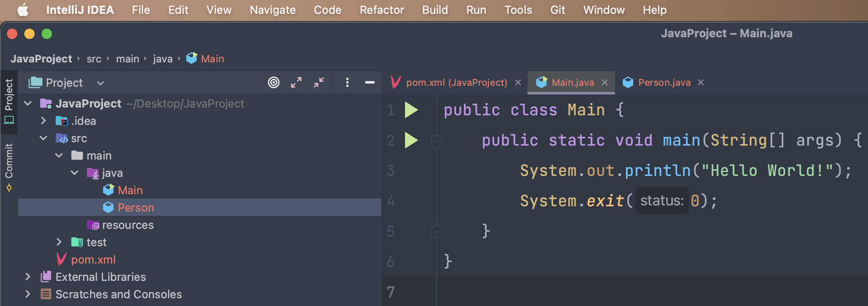Click the Scratches and Consoles icon
The width and height of the screenshot is (868, 306).
(46, 294)
